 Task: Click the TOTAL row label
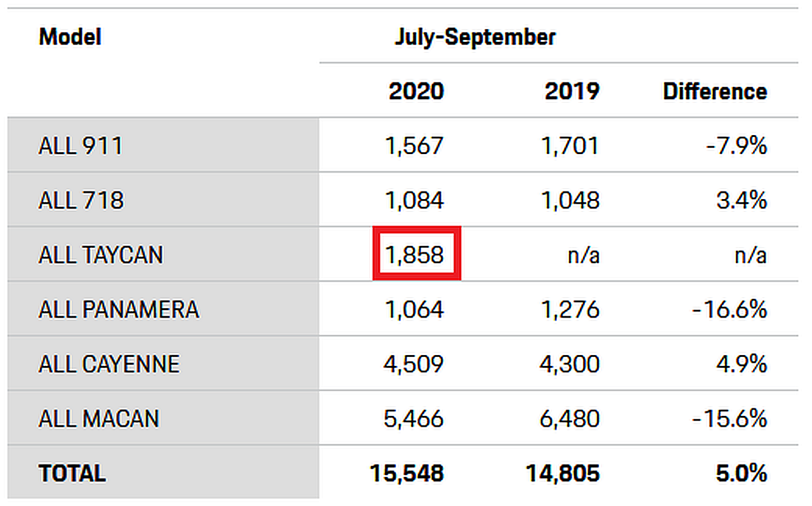72,473
